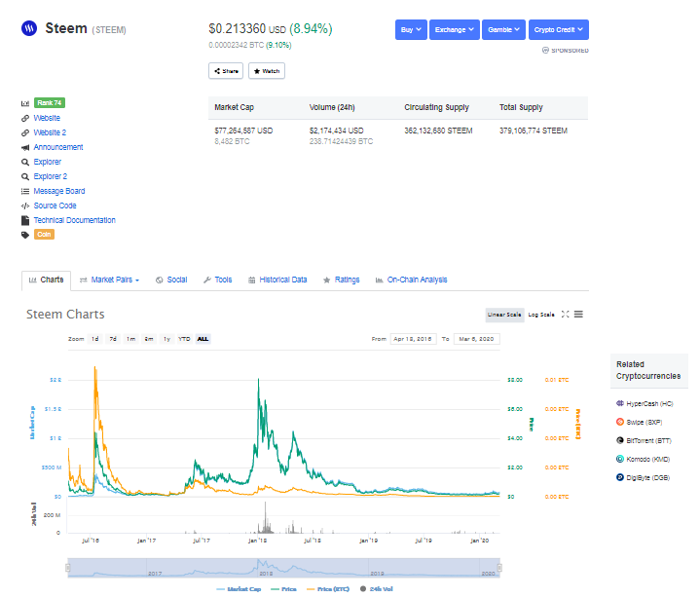Screen dimensions: 700x598
Task: Open HyperCash (HC) related cryptocurrency link
Action: (649, 404)
